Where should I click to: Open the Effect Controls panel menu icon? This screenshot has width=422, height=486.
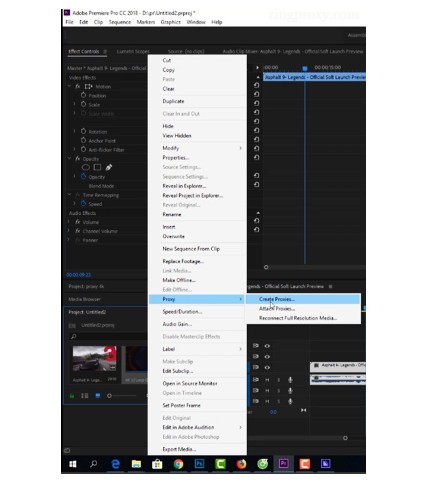(x=105, y=52)
